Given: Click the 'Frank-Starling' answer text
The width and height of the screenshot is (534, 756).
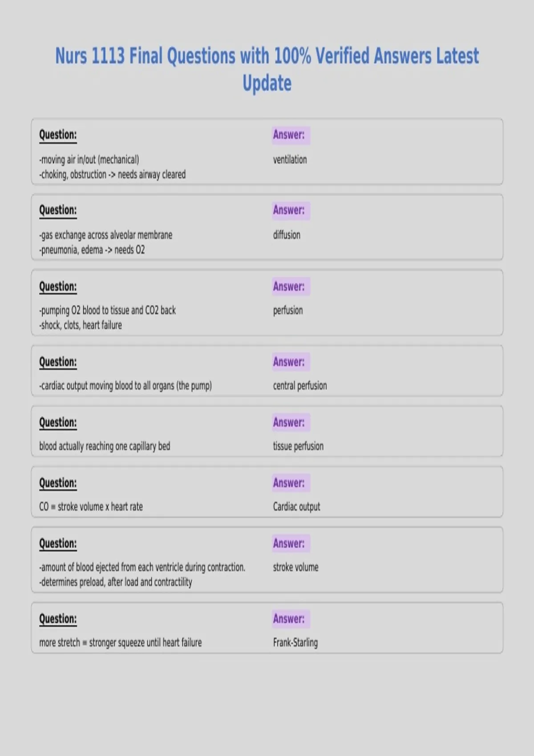Looking at the screenshot, I should [295, 643].
